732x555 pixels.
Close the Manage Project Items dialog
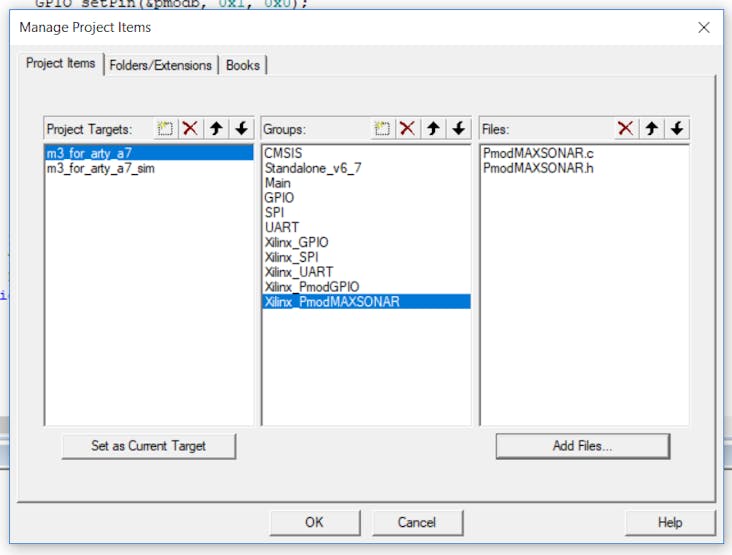tap(704, 28)
